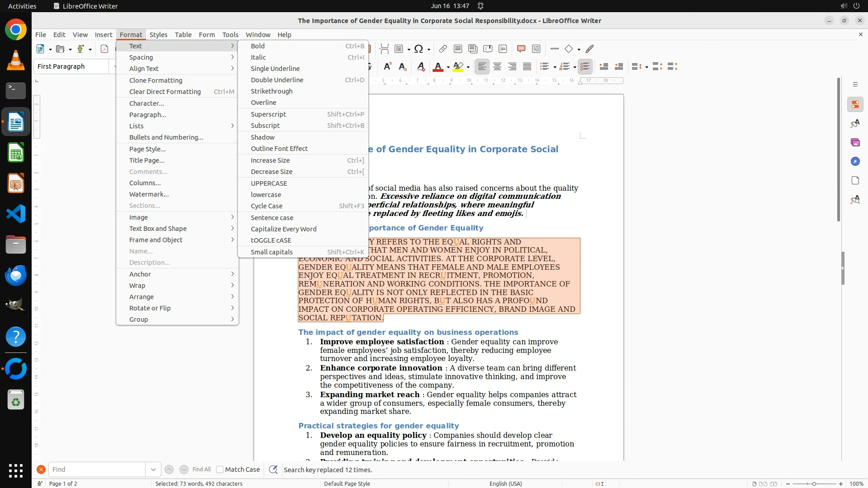Viewport: 868px width, 488px height.
Task: Click the Justified alignment icon
Action: pyautogui.click(x=527, y=67)
